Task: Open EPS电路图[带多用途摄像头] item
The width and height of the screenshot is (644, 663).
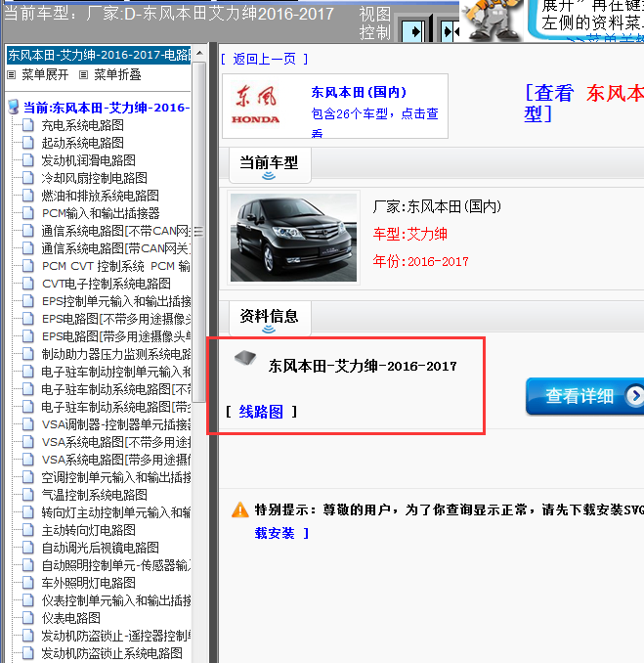Action: 116,336
